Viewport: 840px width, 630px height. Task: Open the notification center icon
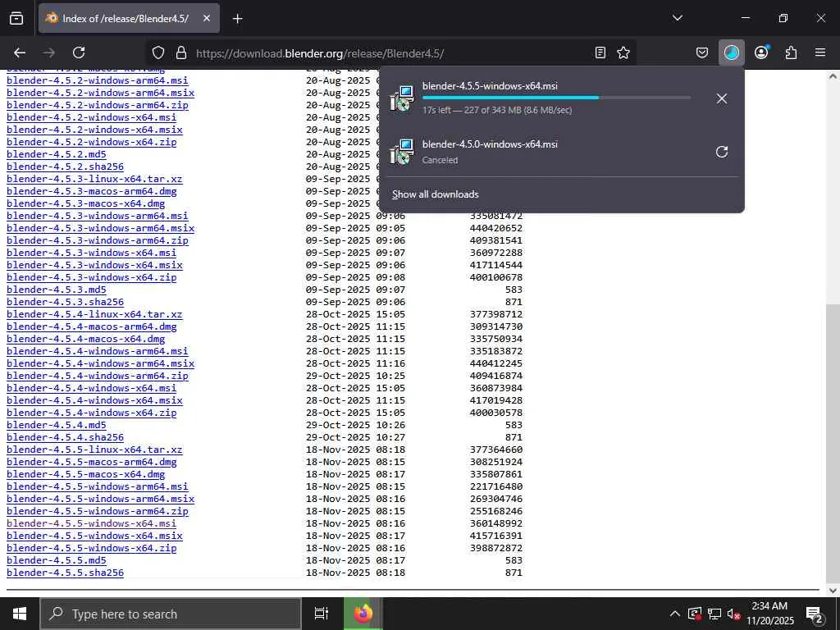815,614
